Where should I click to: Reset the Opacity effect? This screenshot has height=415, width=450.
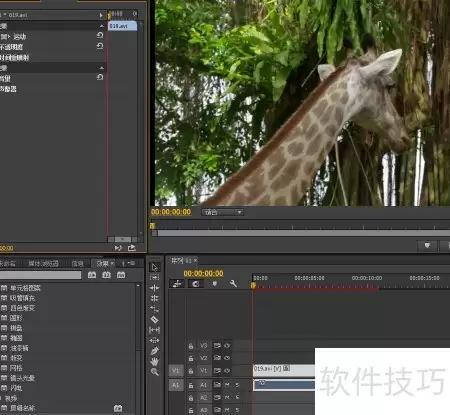coord(100,46)
